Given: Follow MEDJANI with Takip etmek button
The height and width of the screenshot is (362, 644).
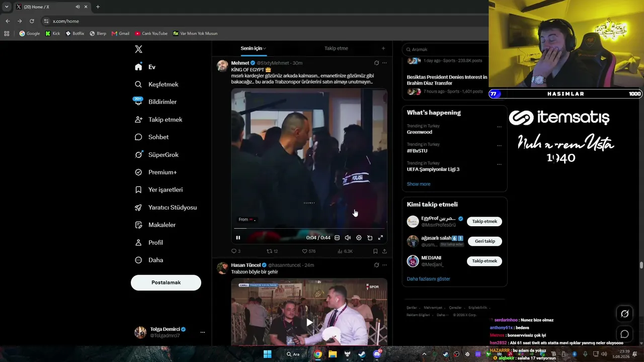Looking at the screenshot, I should tap(485, 261).
